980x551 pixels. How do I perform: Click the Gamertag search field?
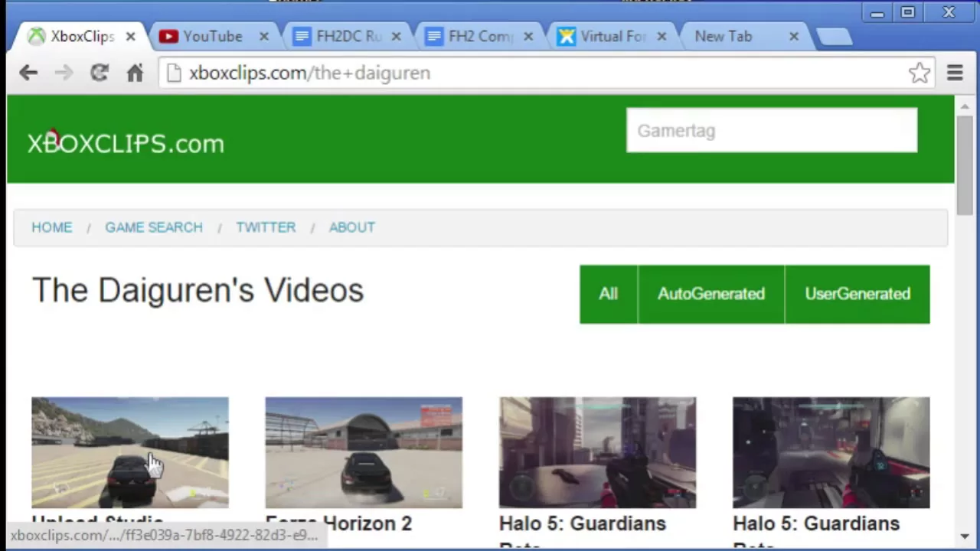point(772,130)
